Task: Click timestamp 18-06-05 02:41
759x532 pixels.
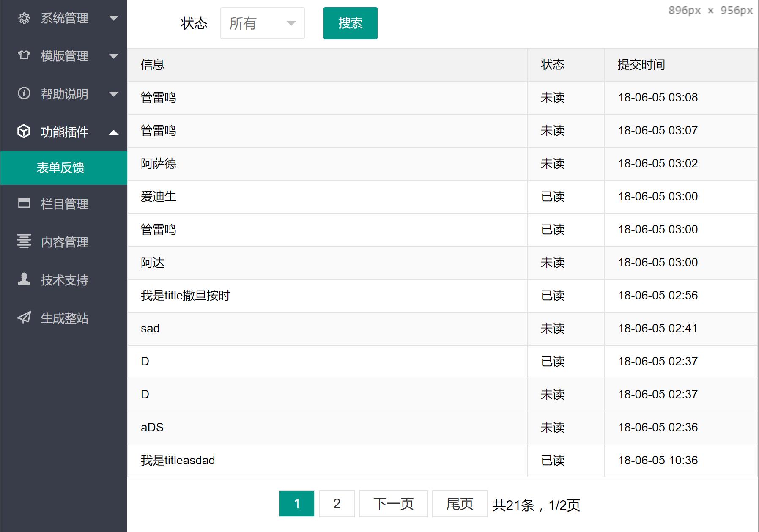Action: (658, 329)
